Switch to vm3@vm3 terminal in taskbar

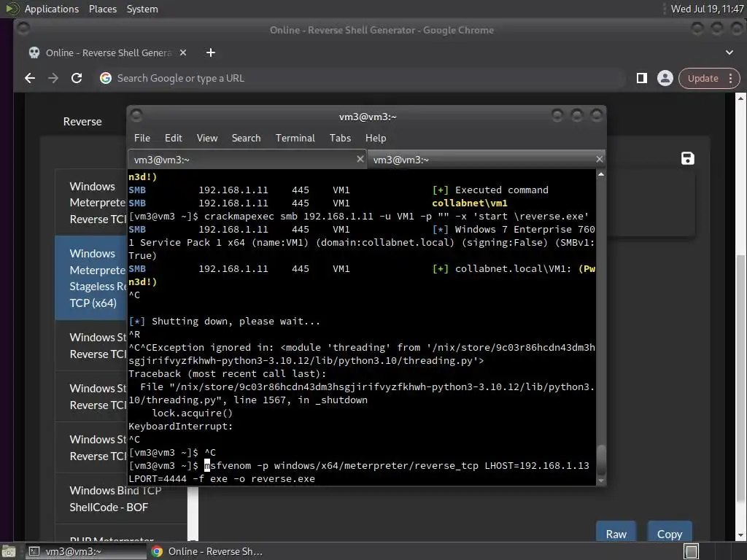click(86, 551)
